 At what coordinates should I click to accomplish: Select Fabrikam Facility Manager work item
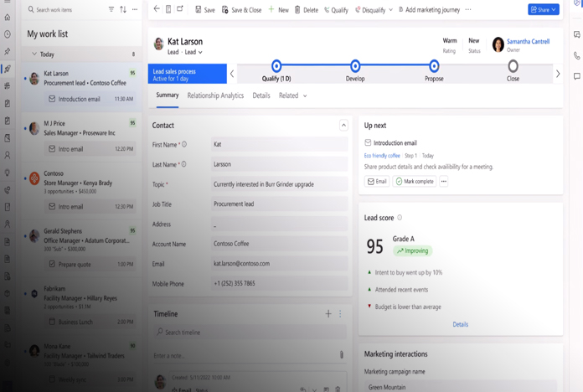pos(81,305)
